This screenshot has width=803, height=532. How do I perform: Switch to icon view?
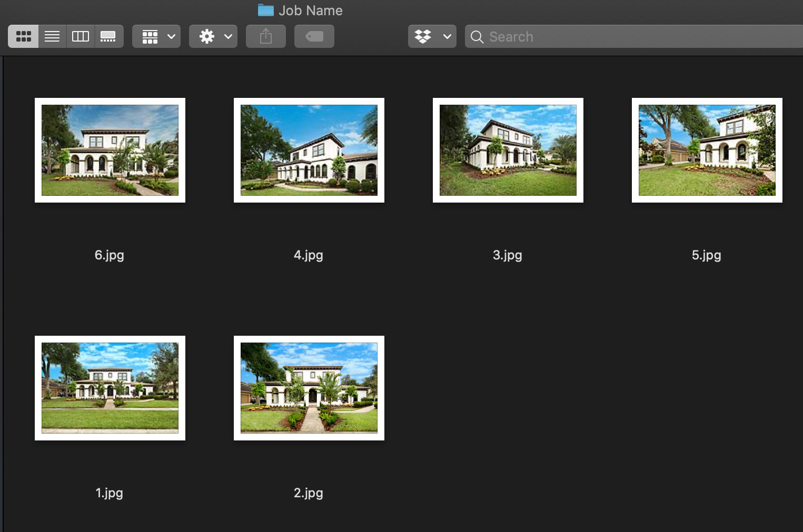coord(23,36)
